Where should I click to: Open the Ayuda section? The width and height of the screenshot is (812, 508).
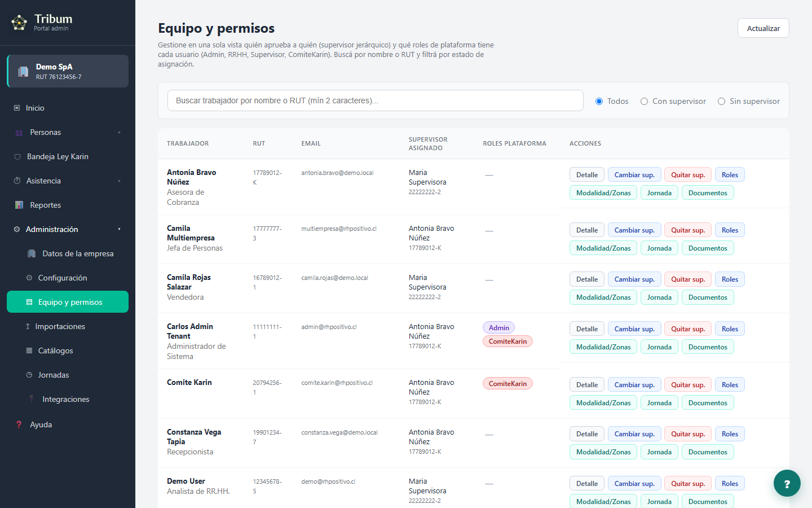(68, 425)
